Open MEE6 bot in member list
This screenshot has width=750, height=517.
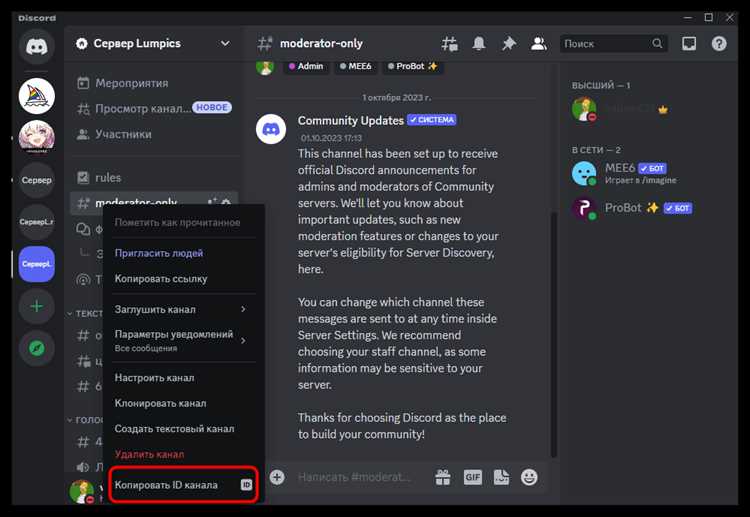point(648,173)
